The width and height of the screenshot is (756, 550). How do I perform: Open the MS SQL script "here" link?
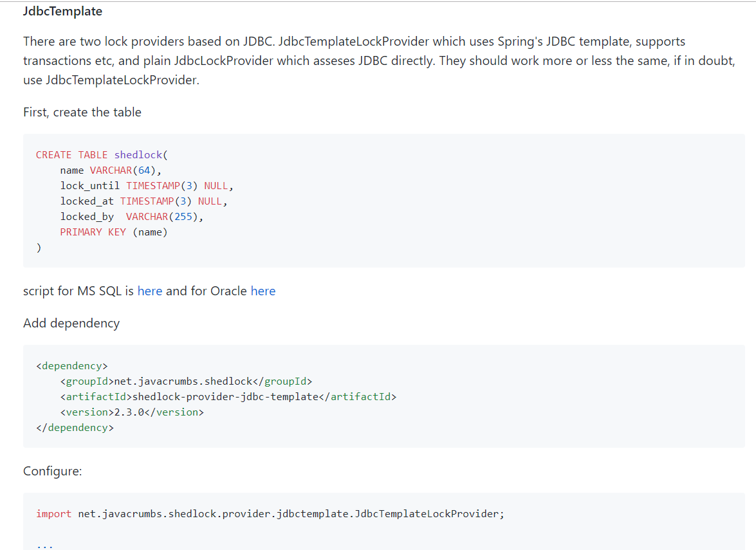tap(149, 291)
